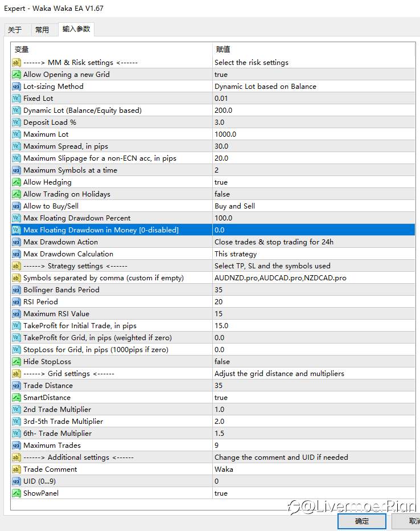The image size is (420, 531).
Task: Click the bool icon beside Hide StopLoss
Action: pos(17,362)
